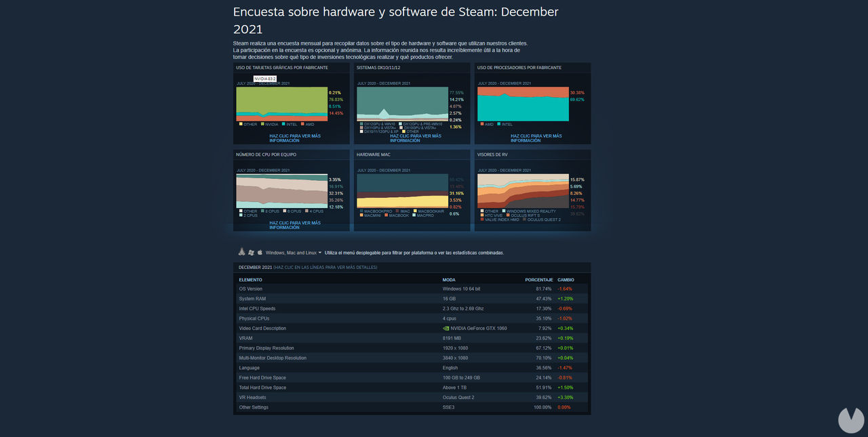Expand the OS Version row
This screenshot has width=868, height=437.
click(412, 289)
